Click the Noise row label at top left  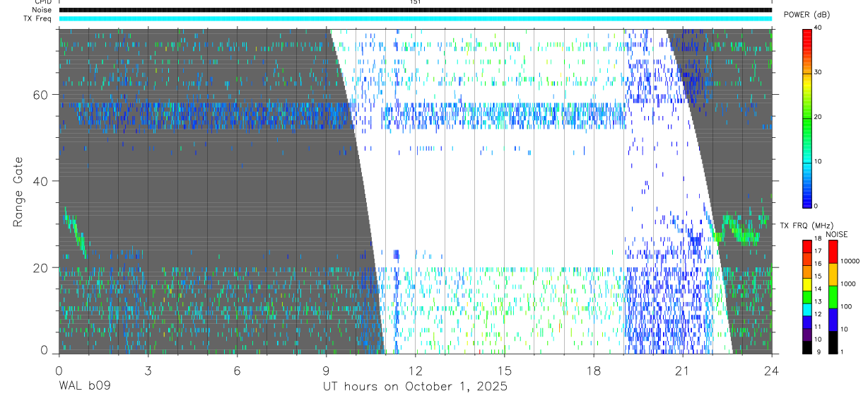(43, 10)
